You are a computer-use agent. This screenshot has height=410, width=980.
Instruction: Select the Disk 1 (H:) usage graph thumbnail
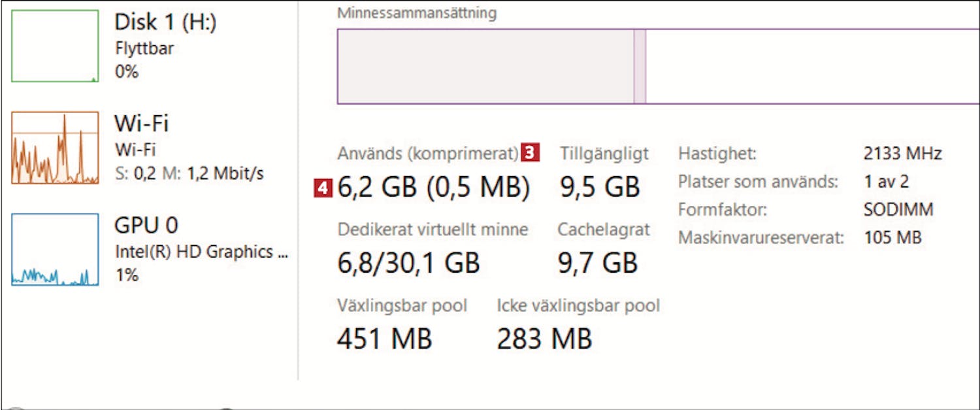click(55, 46)
